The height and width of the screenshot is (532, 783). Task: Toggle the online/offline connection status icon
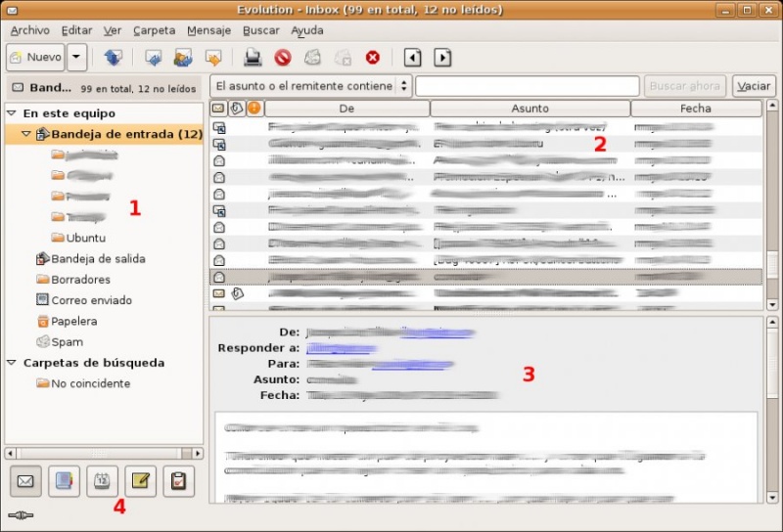coord(21,514)
